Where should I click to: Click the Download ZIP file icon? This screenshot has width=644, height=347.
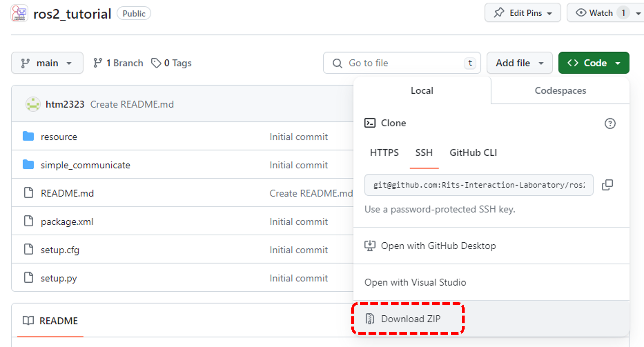(370, 319)
